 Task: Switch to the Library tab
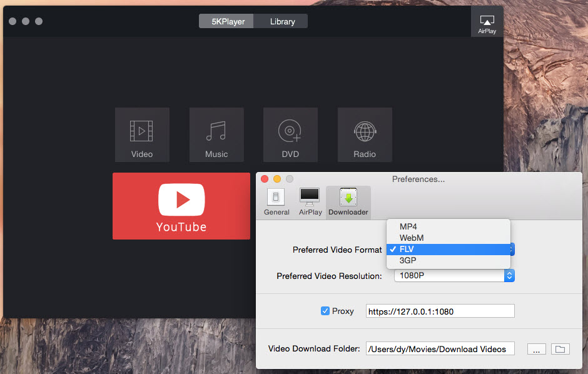tap(280, 21)
